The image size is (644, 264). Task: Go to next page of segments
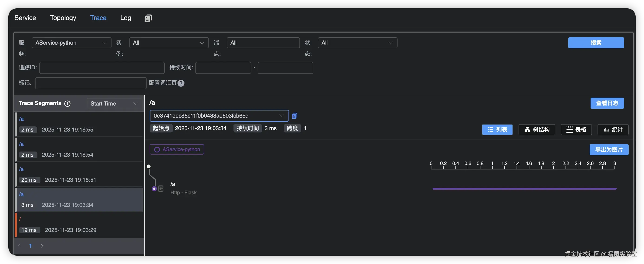[42, 246]
